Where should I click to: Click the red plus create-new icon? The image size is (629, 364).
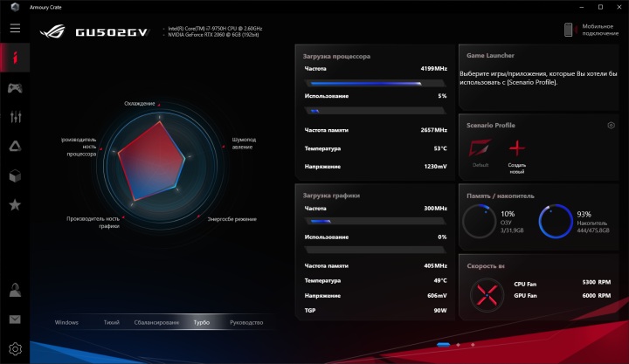pos(516,148)
